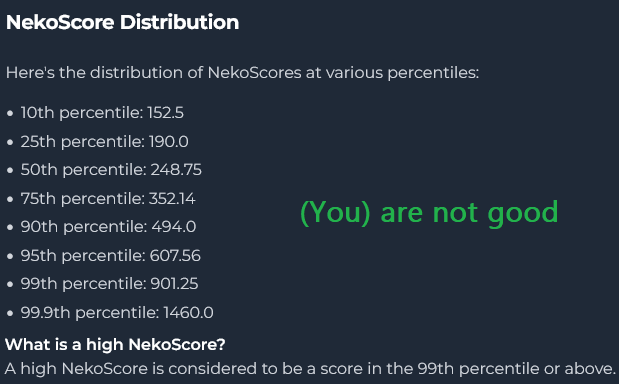Image resolution: width=619 pixels, height=384 pixels.
Task: Click the "Here's the distribution" intro sentence
Action: (x=242, y=73)
